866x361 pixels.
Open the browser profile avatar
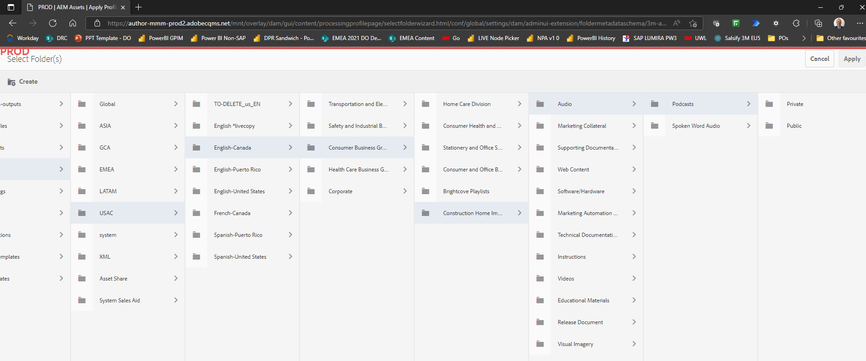click(x=839, y=23)
